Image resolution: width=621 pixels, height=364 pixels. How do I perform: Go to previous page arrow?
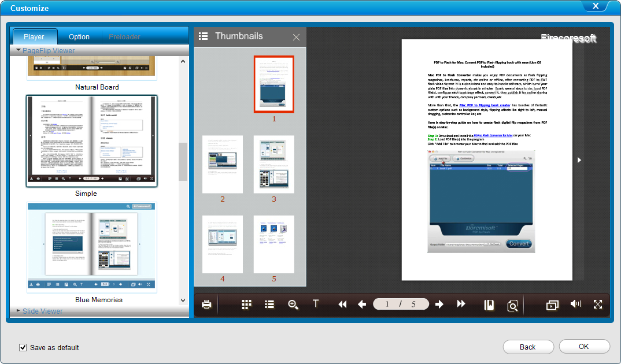[362, 304]
